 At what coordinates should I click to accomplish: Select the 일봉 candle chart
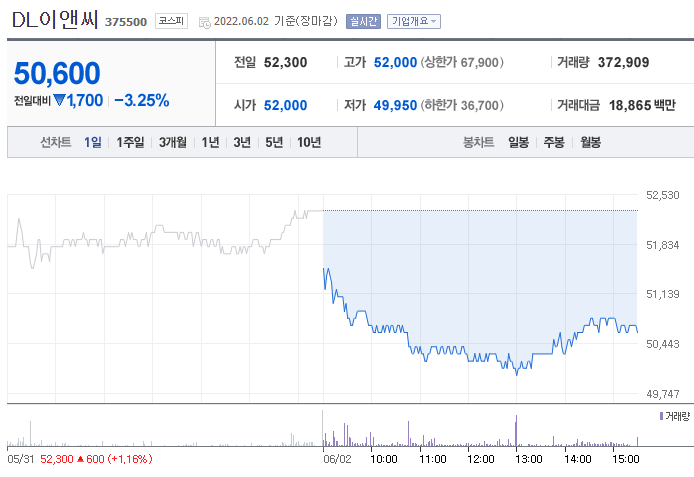[x=518, y=142]
